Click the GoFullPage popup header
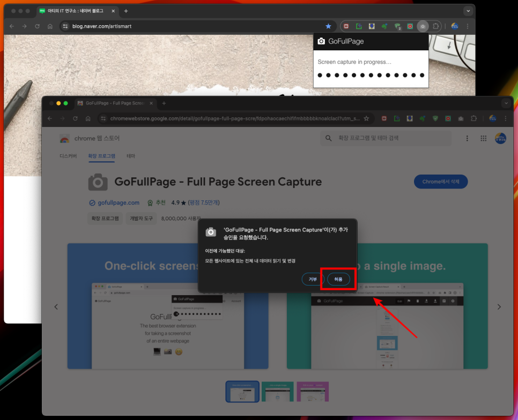This screenshot has height=420, width=518. (371, 41)
